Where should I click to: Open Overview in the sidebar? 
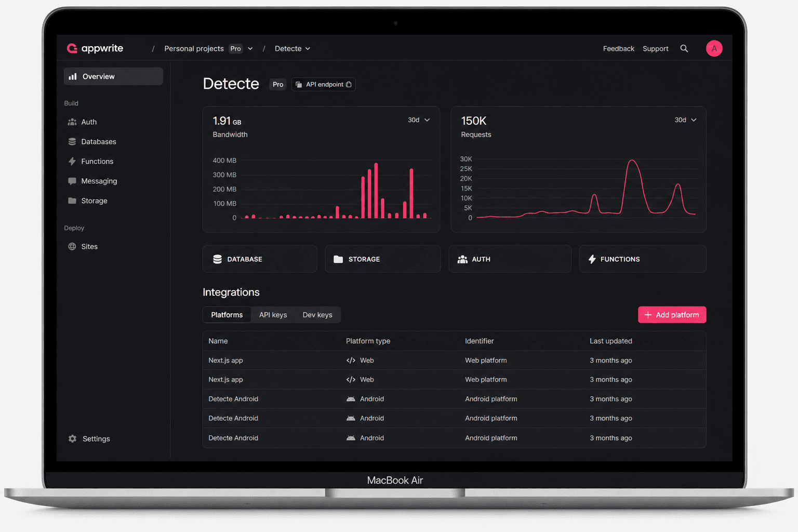(x=113, y=76)
